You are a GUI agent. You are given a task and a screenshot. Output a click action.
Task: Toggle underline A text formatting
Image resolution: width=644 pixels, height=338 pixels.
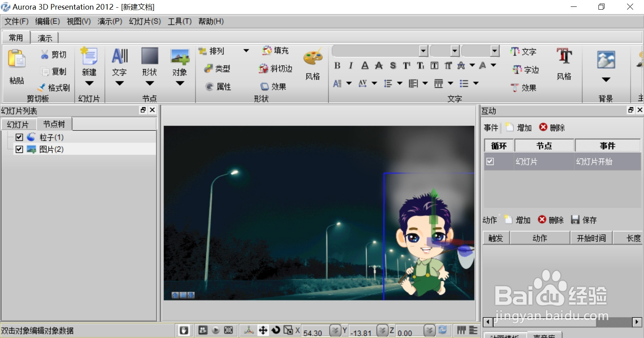click(365, 66)
